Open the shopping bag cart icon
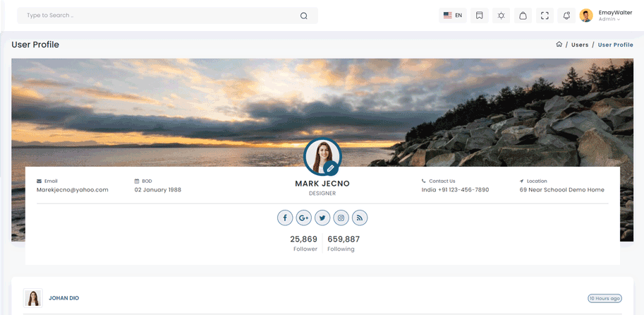Screen dimensions: 644x315 coord(523,16)
